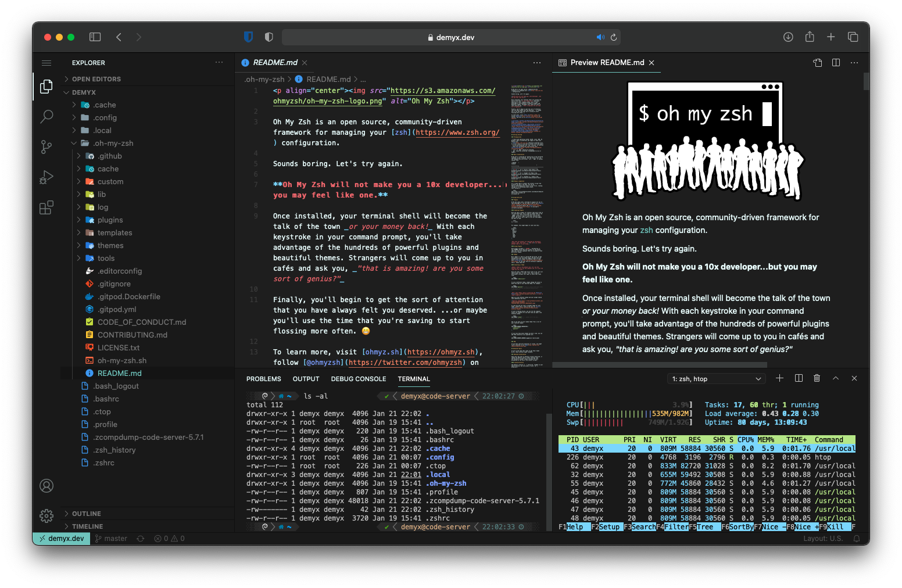Image resolution: width=902 pixels, height=588 pixels.
Task: Open the Run and Debug view
Action: (x=46, y=177)
